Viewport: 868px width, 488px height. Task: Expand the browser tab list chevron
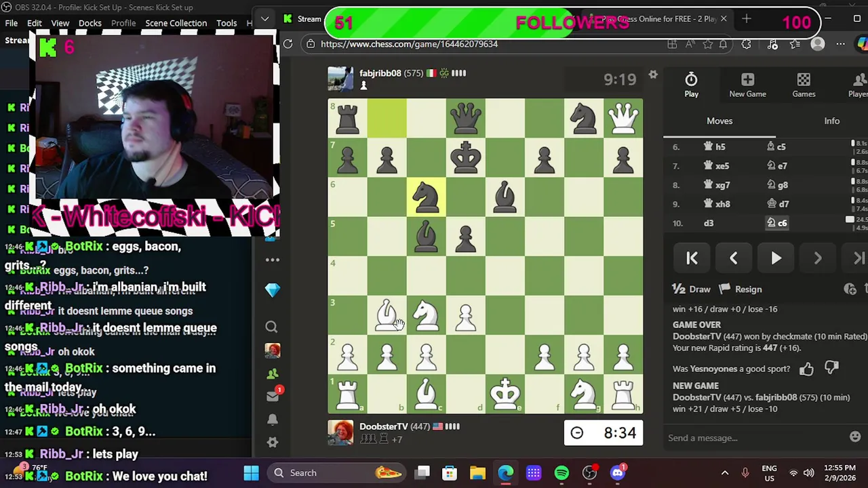(265, 19)
